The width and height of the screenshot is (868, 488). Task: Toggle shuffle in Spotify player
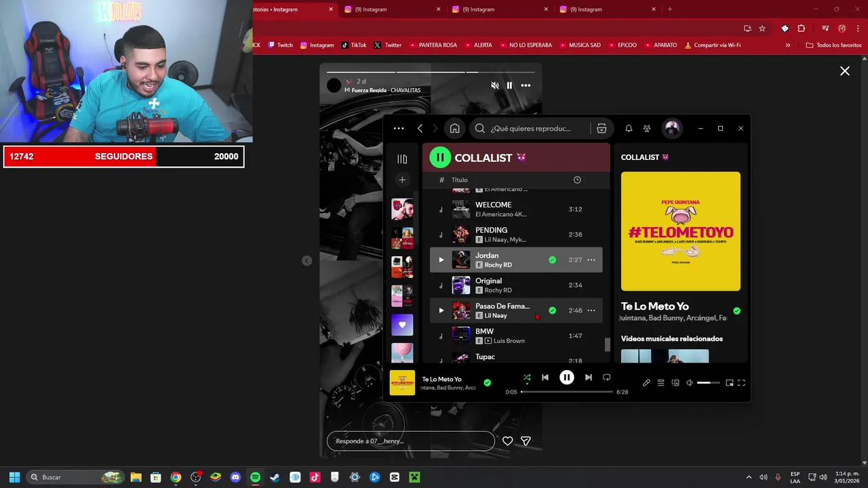pyautogui.click(x=527, y=378)
